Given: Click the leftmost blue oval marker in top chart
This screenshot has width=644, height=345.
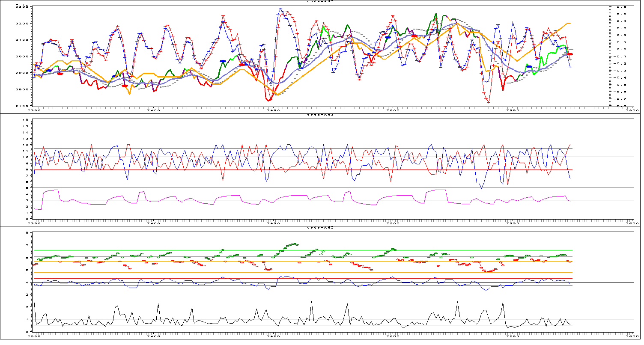Looking at the screenshot, I should (49, 70).
